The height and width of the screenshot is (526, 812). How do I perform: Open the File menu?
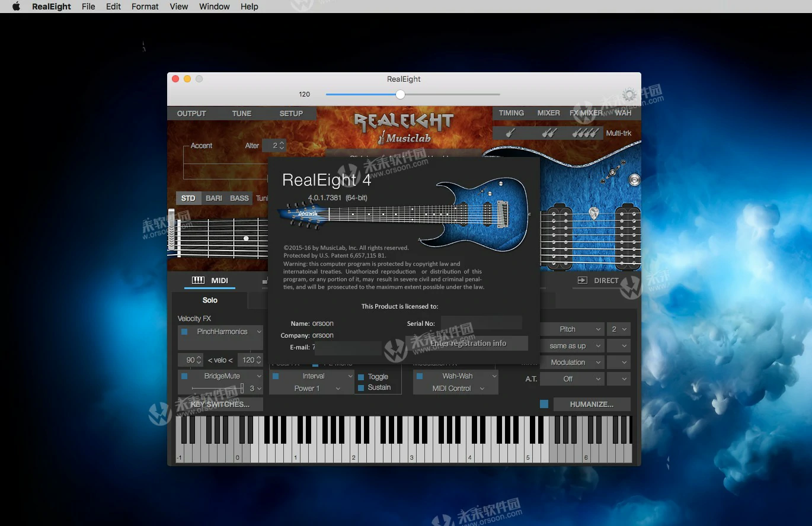(88, 7)
